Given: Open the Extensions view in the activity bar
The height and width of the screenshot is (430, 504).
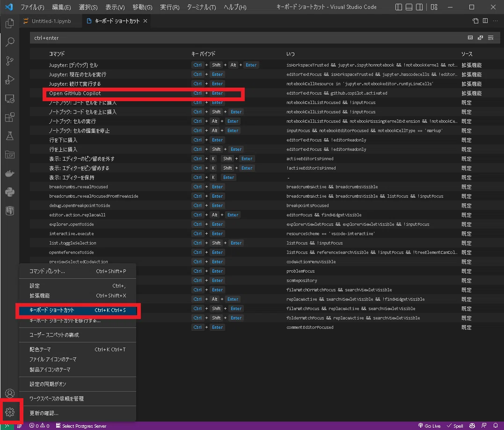Looking at the screenshot, I should coord(10,118).
